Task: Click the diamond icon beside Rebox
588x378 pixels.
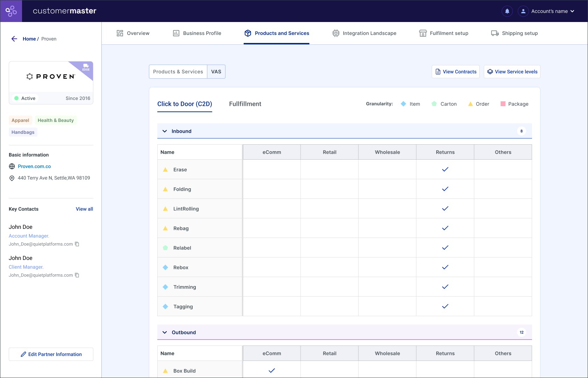Action: tap(165, 267)
